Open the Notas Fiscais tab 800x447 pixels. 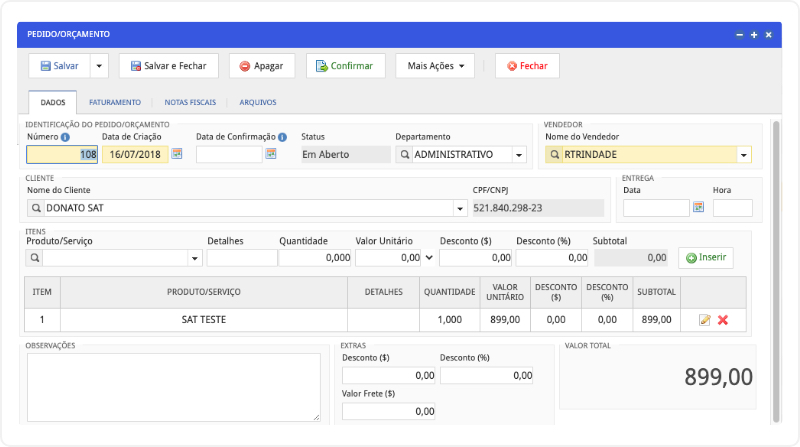click(189, 102)
